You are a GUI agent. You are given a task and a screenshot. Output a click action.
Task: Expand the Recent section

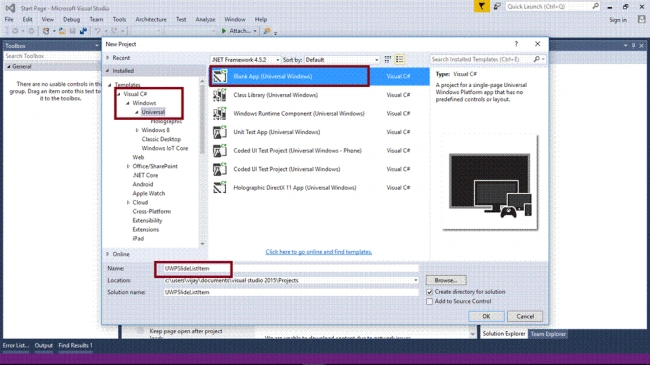click(108, 58)
